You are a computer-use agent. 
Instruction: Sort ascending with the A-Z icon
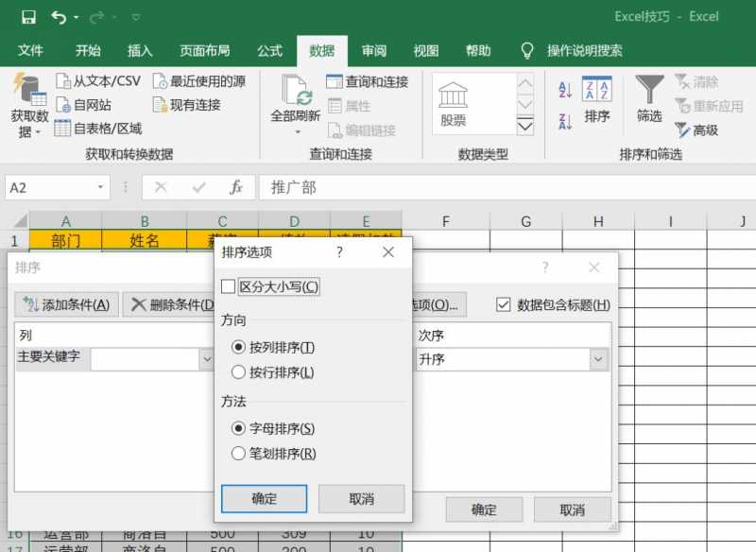pyautogui.click(x=565, y=89)
